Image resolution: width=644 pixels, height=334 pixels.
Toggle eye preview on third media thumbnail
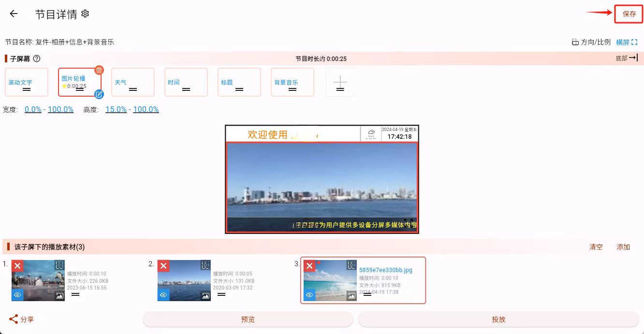pyautogui.click(x=309, y=295)
